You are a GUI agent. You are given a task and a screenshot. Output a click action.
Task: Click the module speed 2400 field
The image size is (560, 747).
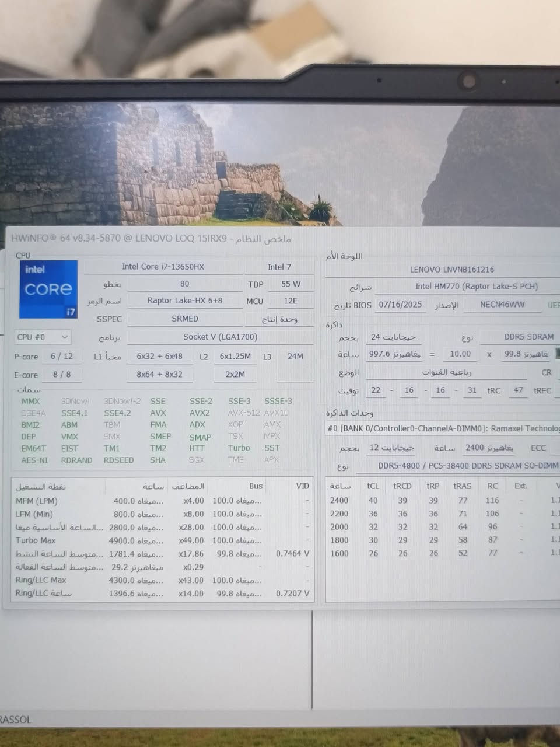point(489,448)
